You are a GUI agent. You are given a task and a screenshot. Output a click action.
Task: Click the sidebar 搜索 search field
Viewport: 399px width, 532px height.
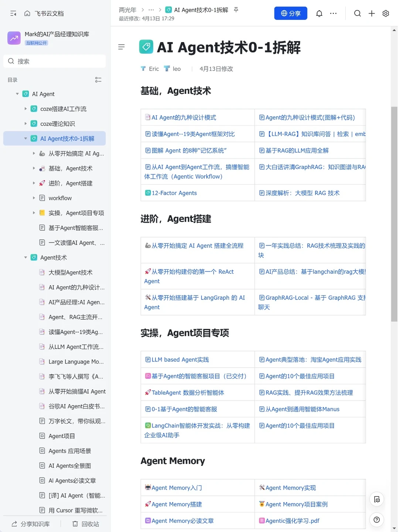(54, 61)
